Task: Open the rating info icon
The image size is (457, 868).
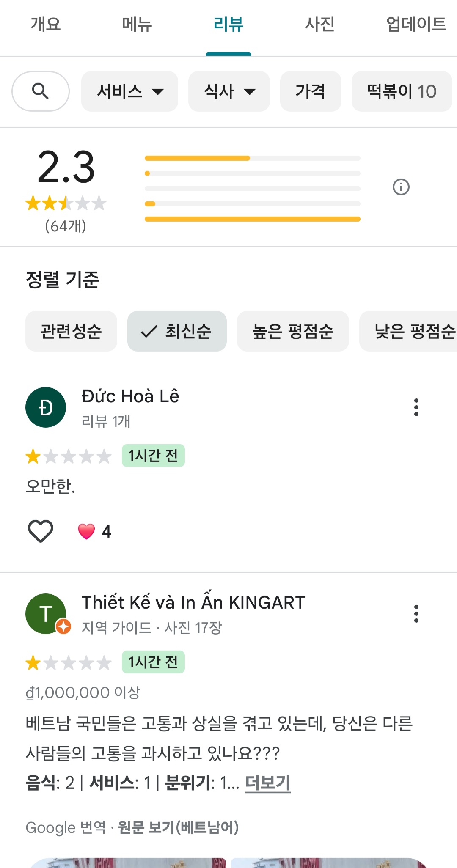Action: tap(401, 187)
